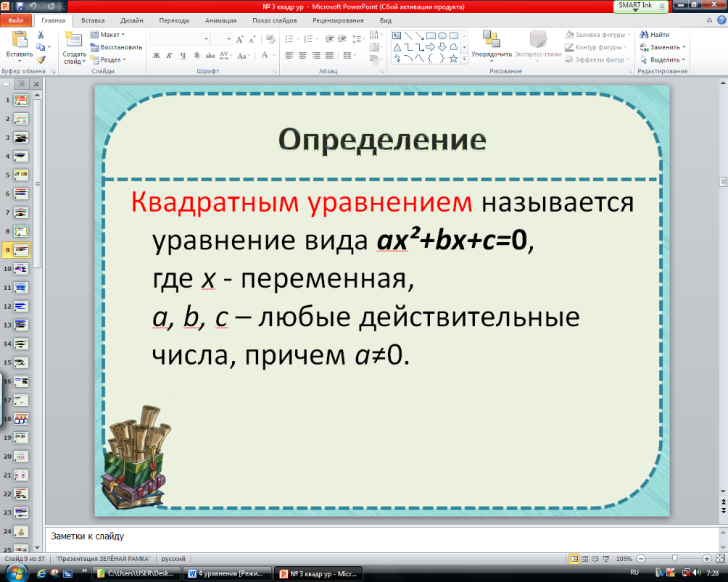Switch to the Дизайн ribbon tab
The image size is (728, 582).
(132, 20)
